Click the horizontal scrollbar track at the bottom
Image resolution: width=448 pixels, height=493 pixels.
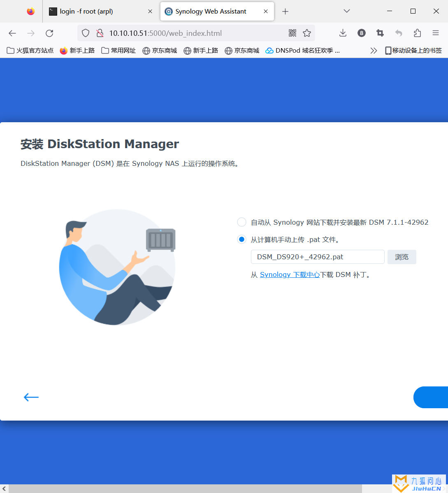pyautogui.click(x=186, y=488)
